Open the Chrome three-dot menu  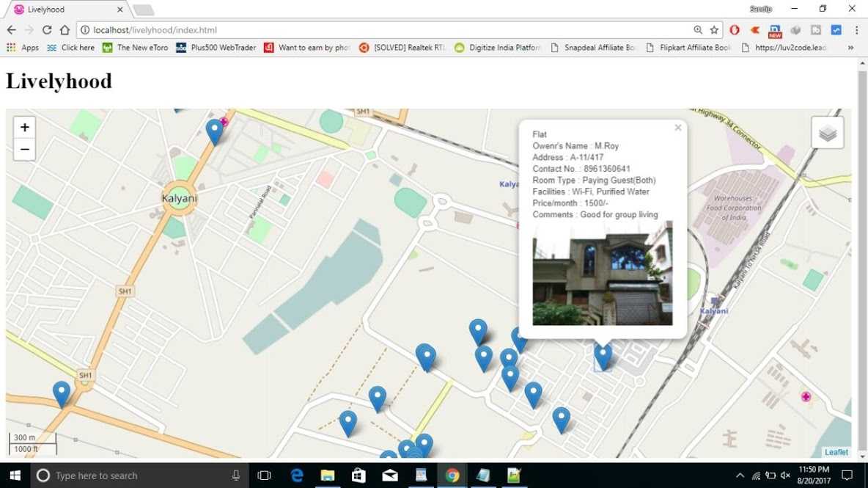click(856, 30)
